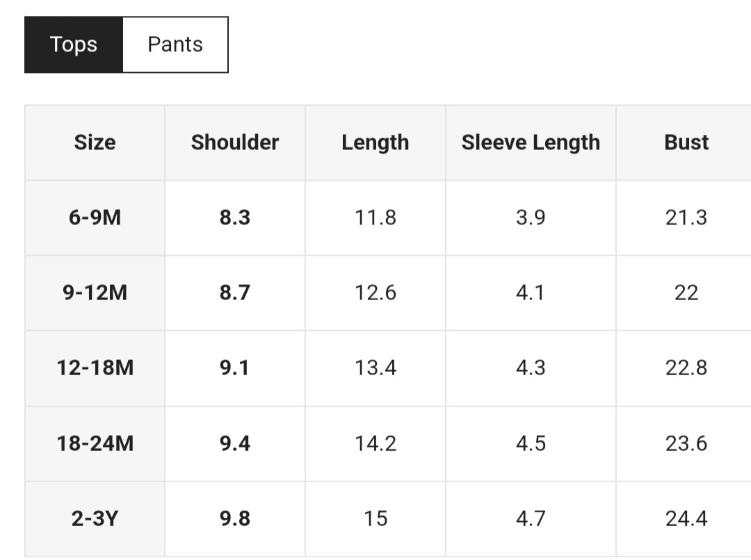Click the 12.6 length value cell
Screen dimensions: 751x560
coord(375,293)
